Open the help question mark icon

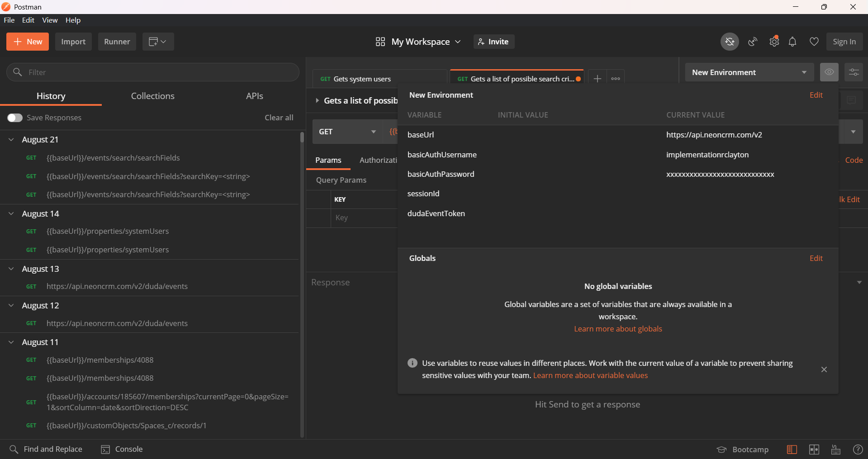pyautogui.click(x=858, y=450)
